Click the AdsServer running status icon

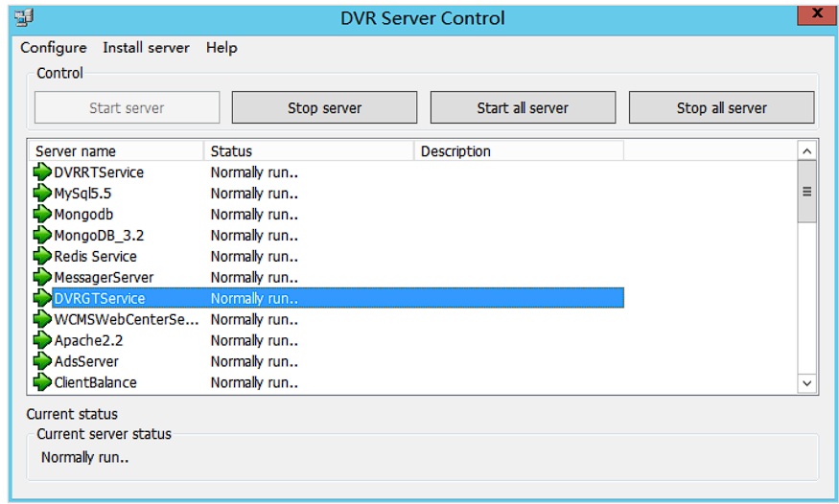[x=42, y=361]
